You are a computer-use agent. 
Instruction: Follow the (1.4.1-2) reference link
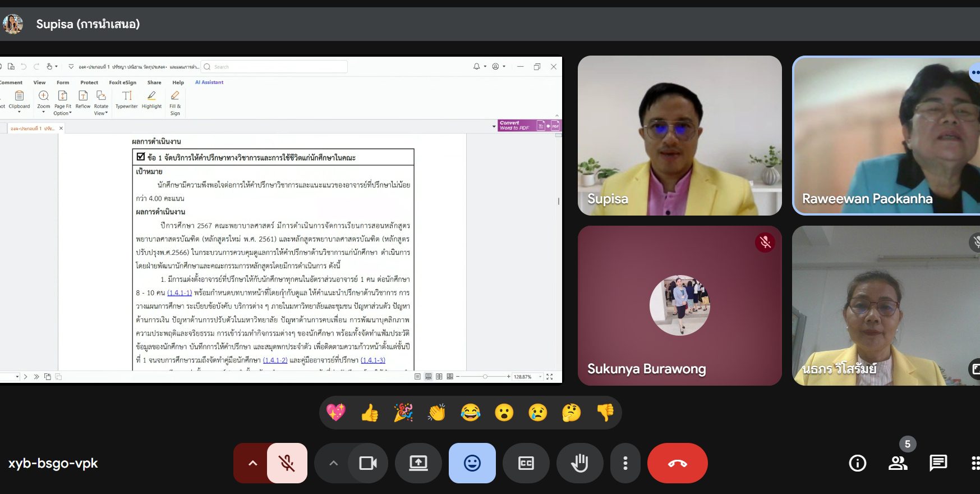(x=275, y=360)
